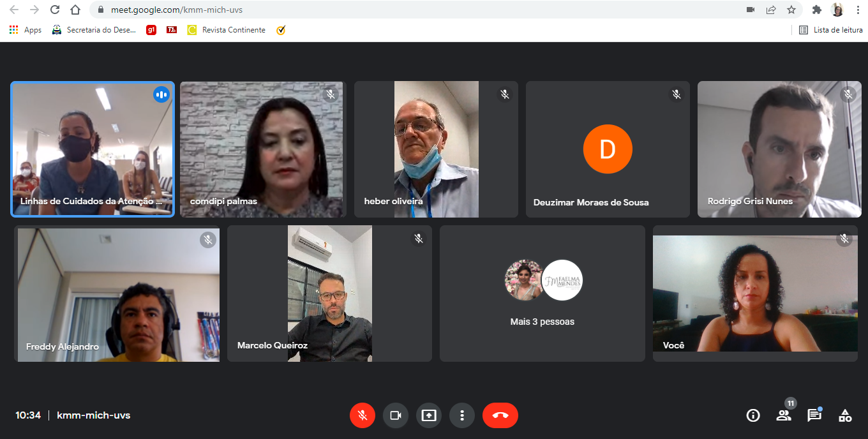Show the participants list with 11 badge
The width and height of the screenshot is (868, 439).
tap(784, 415)
